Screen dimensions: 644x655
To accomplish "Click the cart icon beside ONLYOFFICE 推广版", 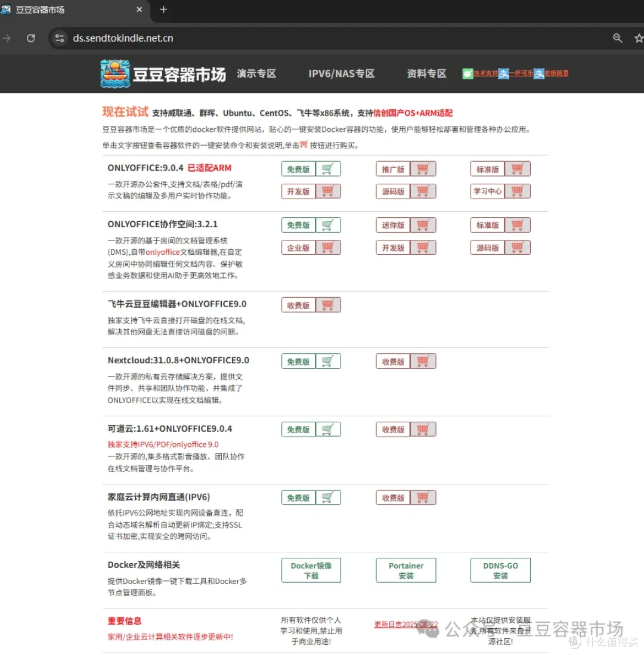I will point(423,169).
